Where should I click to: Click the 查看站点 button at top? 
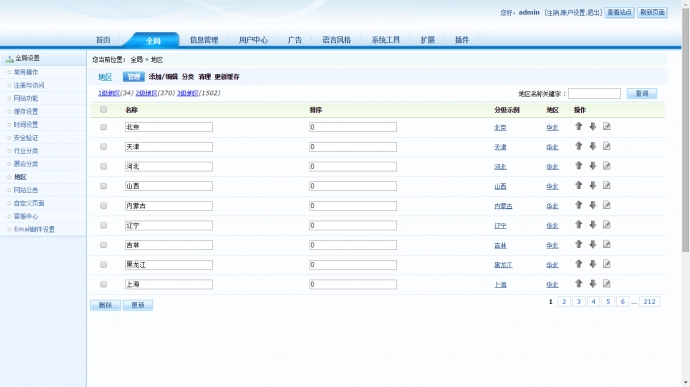pos(619,12)
